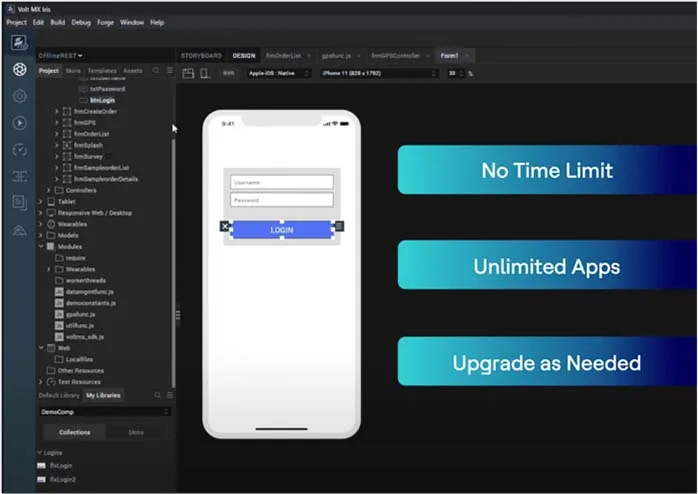Click the Run play icon in the sidebar

tap(19, 123)
